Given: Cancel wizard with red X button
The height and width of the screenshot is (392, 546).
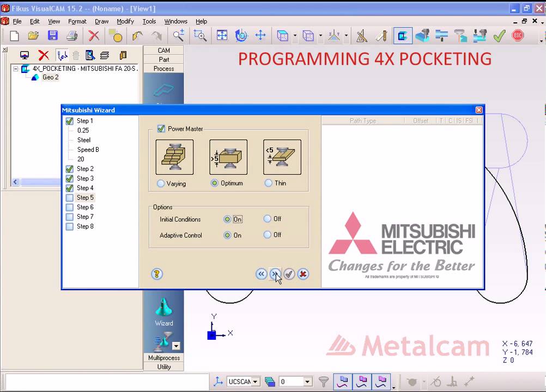Looking at the screenshot, I should (x=303, y=274).
